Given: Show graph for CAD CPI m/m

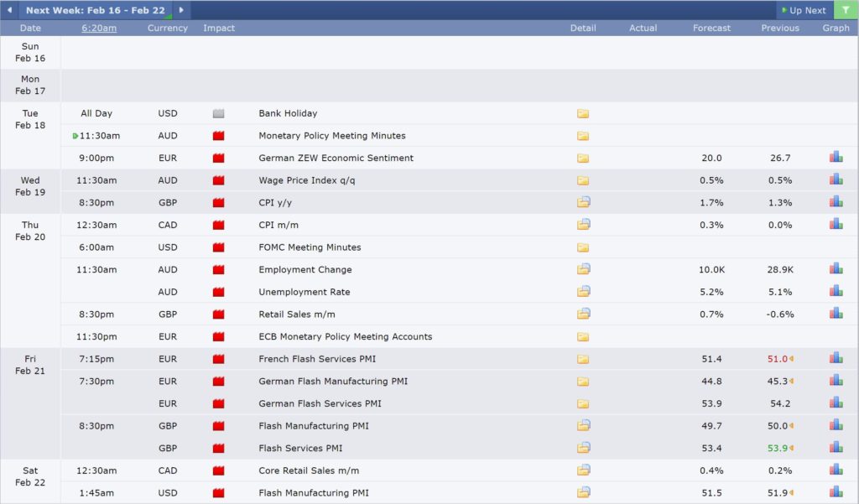Looking at the screenshot, I should pos(836,225).
